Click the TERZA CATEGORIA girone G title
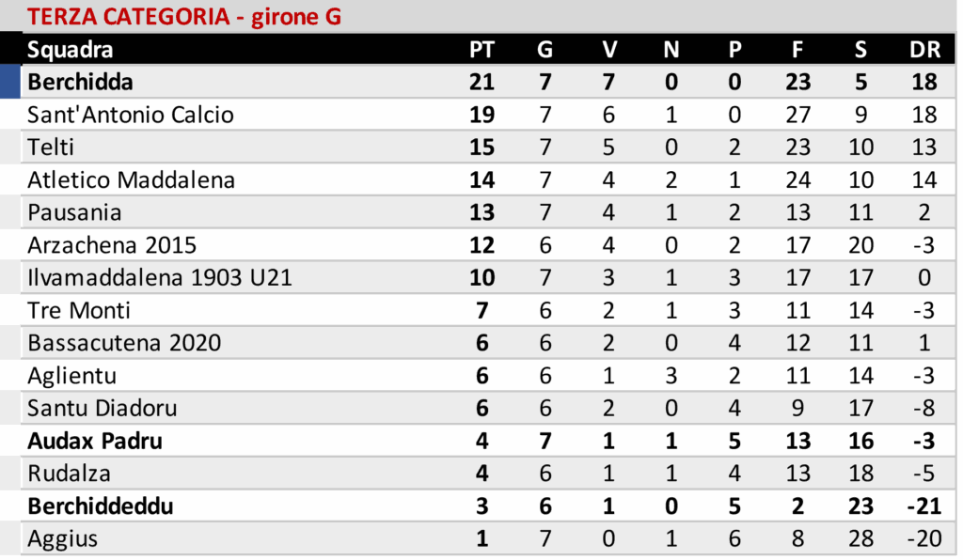This screenshot has width=963, height=560. [184, 17]
